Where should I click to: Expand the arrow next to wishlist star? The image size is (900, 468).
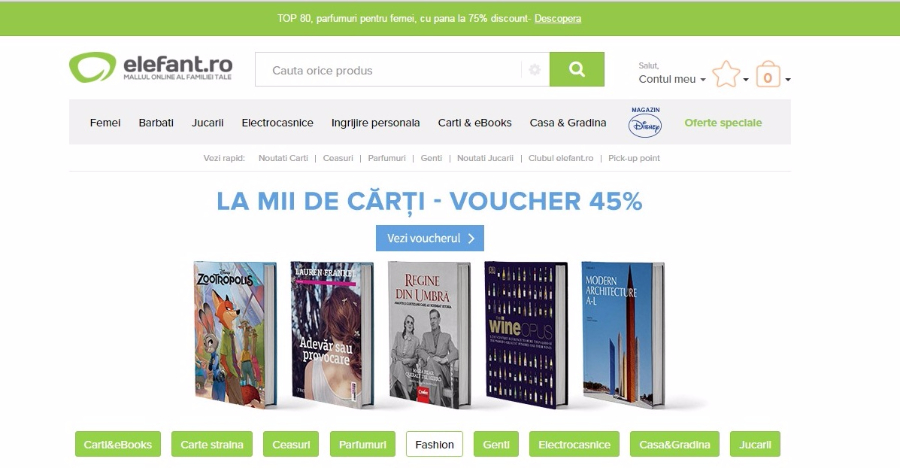746,80
